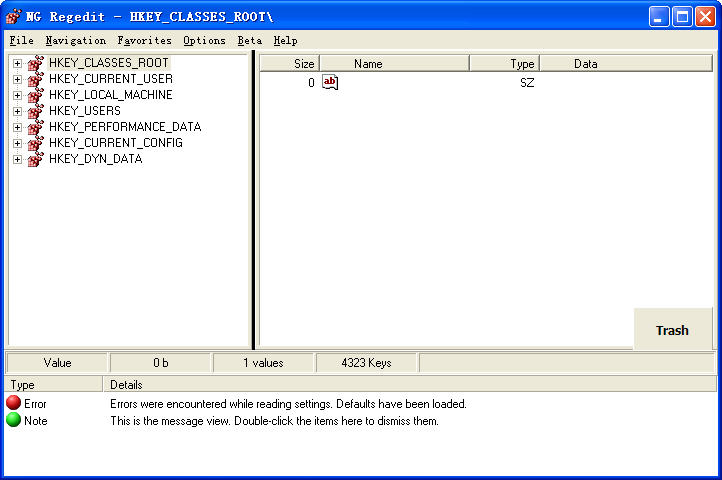
Task: Click the HKEY_CURRENT_USER registry key icon
Action: tap(35, 79)
